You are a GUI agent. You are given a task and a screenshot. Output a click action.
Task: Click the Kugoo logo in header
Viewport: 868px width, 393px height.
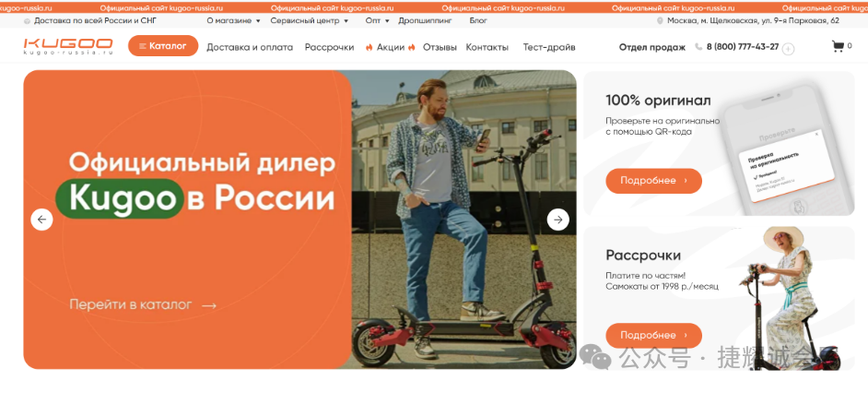(x=68, y=46)
